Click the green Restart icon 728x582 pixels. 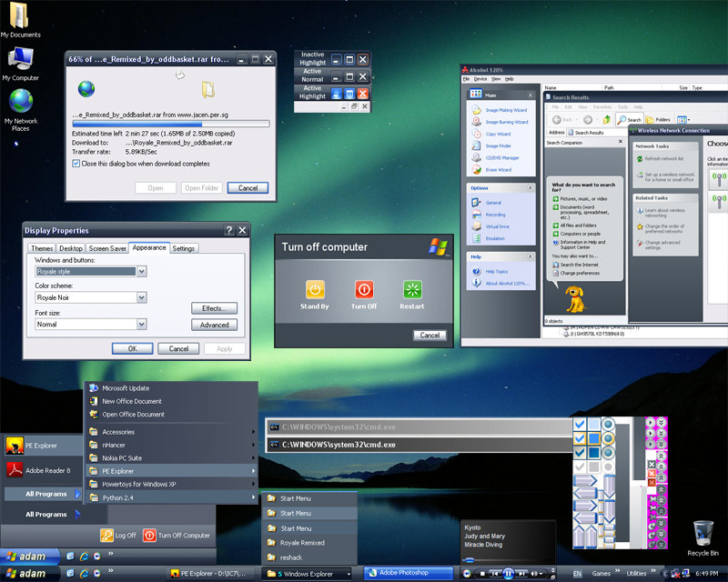pos(412,289)
